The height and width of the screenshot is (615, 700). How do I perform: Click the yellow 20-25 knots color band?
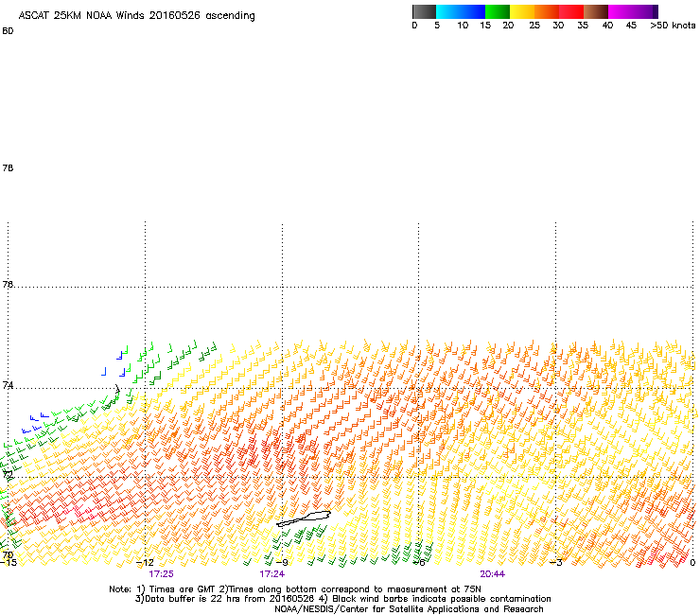pos(522,11)
